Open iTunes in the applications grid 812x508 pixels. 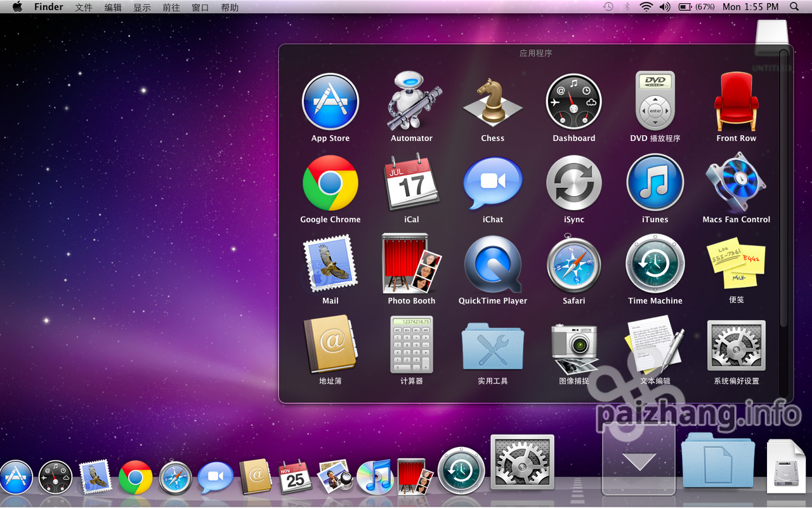655,183
